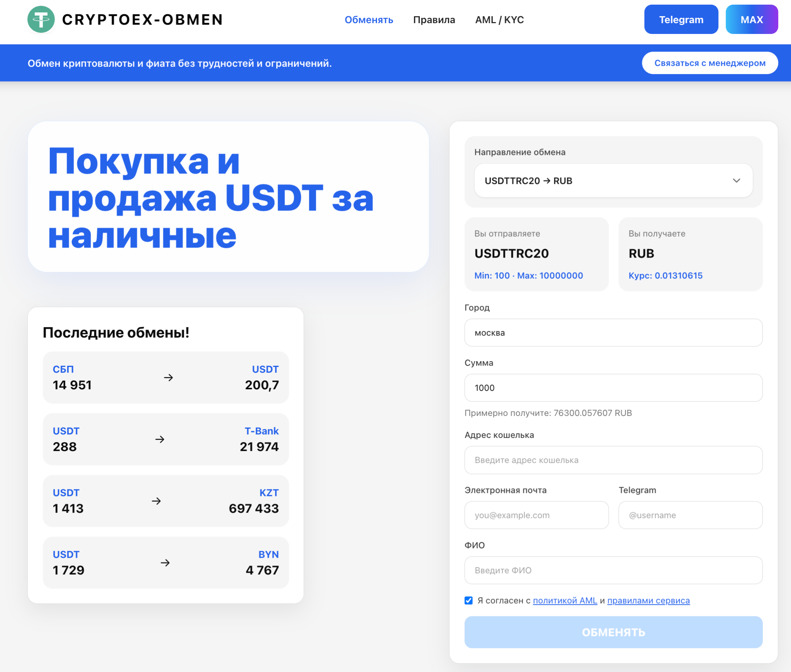
Task: Click the T-Bank label
Action: click(x=261, y=431)
